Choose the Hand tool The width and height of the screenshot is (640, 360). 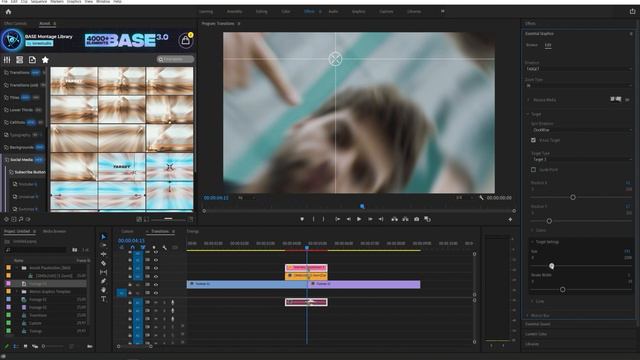pos(104,290)
